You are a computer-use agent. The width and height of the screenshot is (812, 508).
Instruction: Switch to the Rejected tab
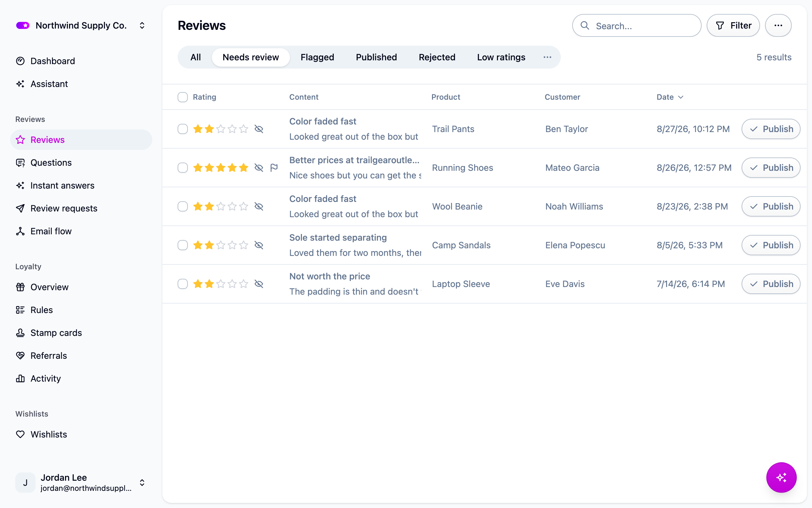point(437,57)
